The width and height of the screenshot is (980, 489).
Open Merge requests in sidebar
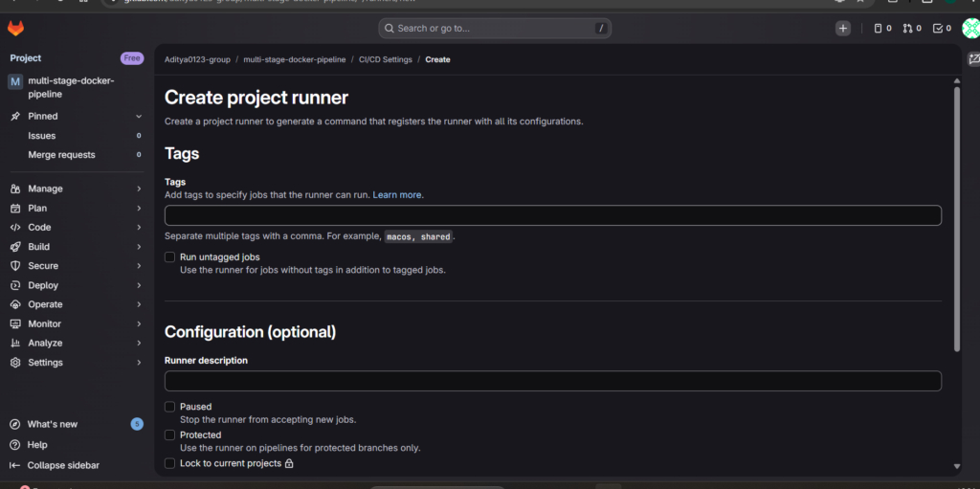tap(61, 155)
